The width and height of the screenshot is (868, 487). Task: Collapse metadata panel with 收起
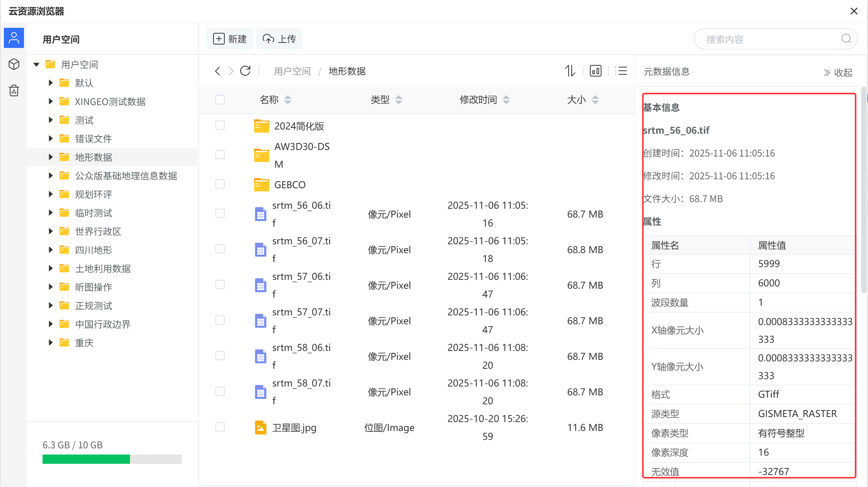coord(838,72)
